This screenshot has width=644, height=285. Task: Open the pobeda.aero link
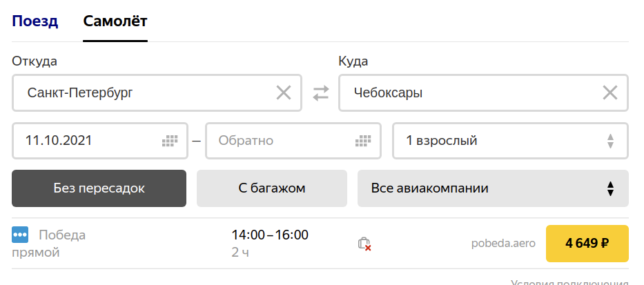(x=503, y=244)
